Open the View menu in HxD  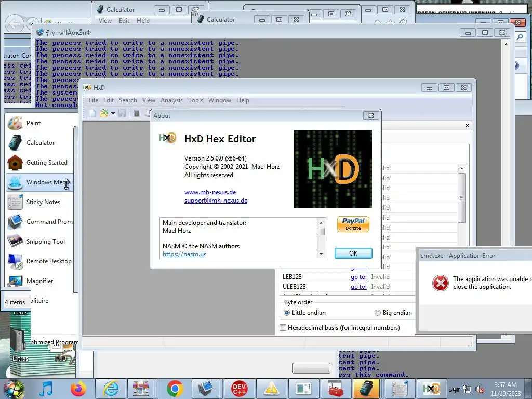click(149, 100)
